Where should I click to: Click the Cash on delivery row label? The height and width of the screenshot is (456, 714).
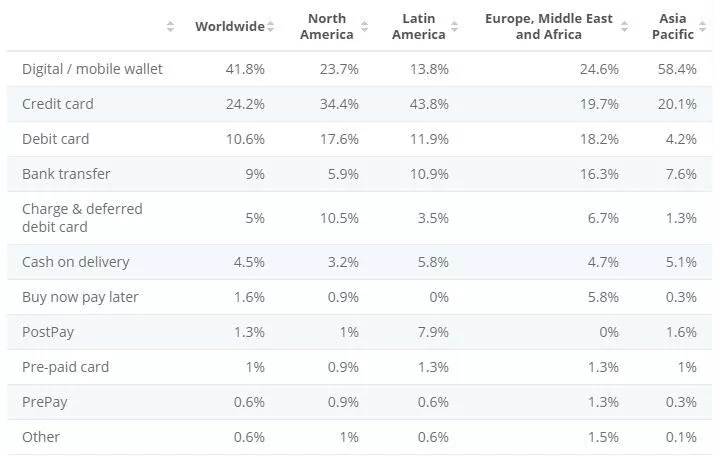[x=76, y=262]
